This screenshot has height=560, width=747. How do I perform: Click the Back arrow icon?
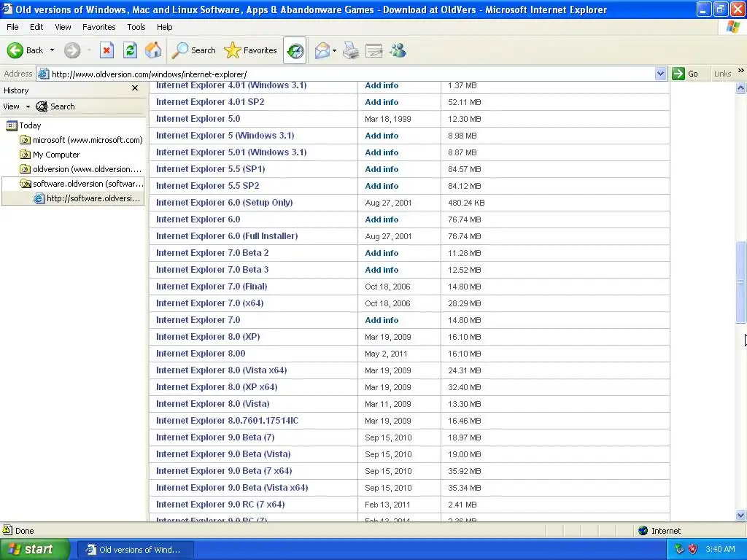pyautogui.click(x=15, y=50)
